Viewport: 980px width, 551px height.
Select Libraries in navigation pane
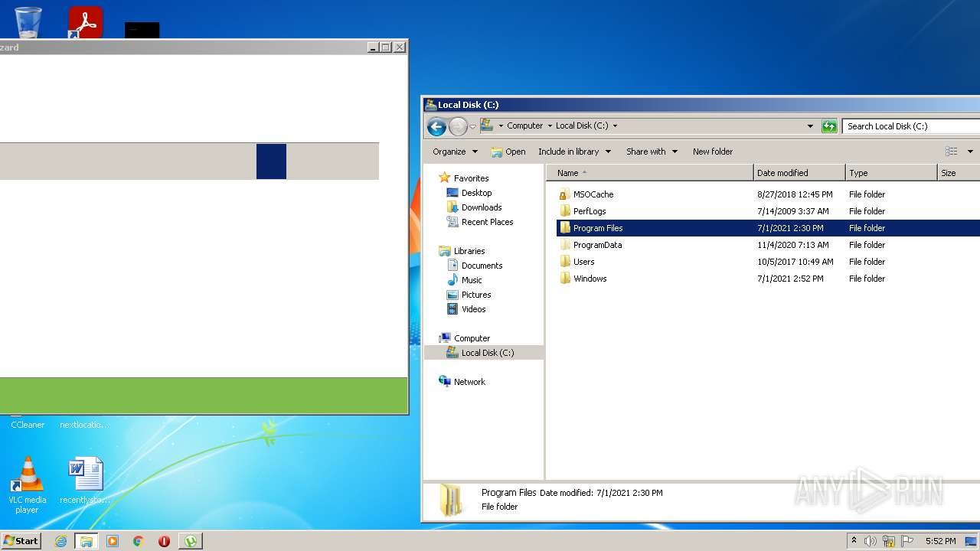point(469,251)
